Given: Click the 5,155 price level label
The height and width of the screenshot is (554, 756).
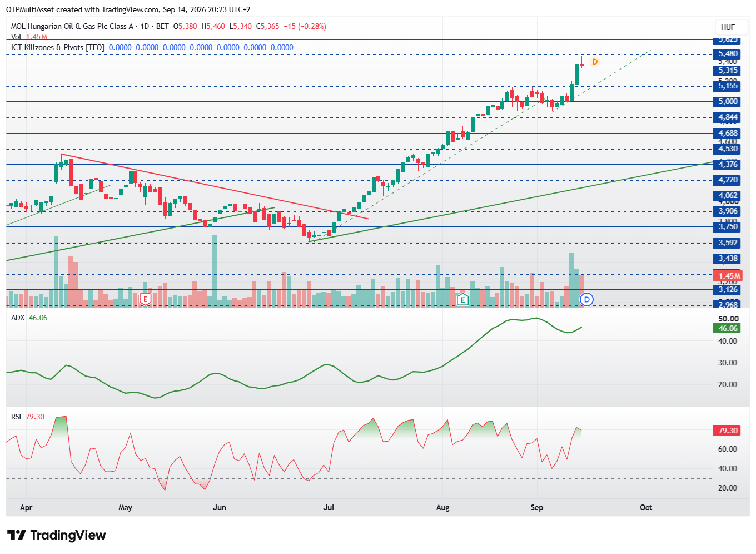Looking at the screenshot, I should point(728,86).
